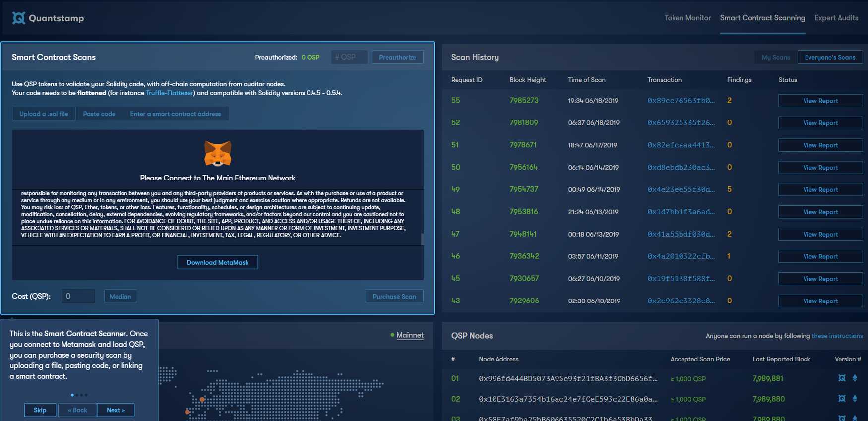Click the disclaimer text scrollbar
The height and width of the screenshot is (421, 868).
coord(422,239)
